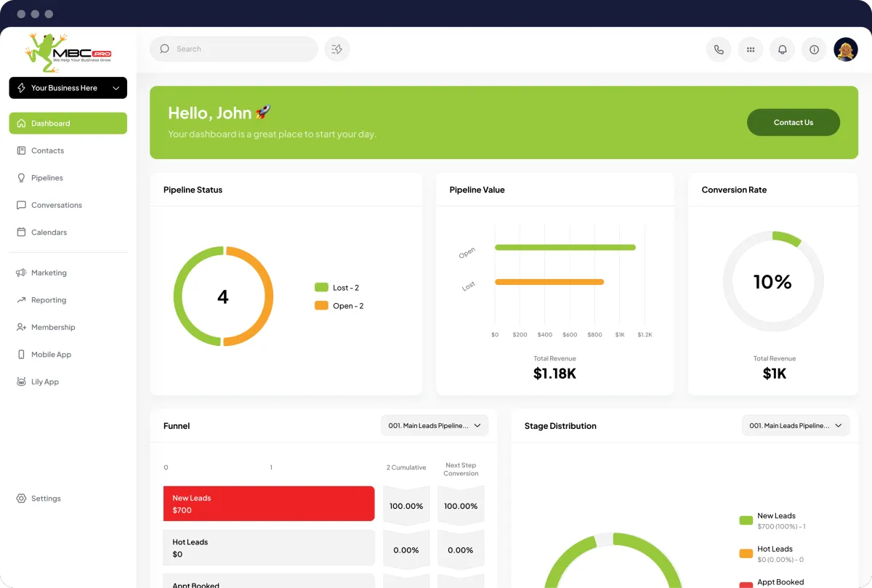The width and height of the screenshot is (872, 588).
Task: Click the info help icon in the header
Action: coord(814,49)
